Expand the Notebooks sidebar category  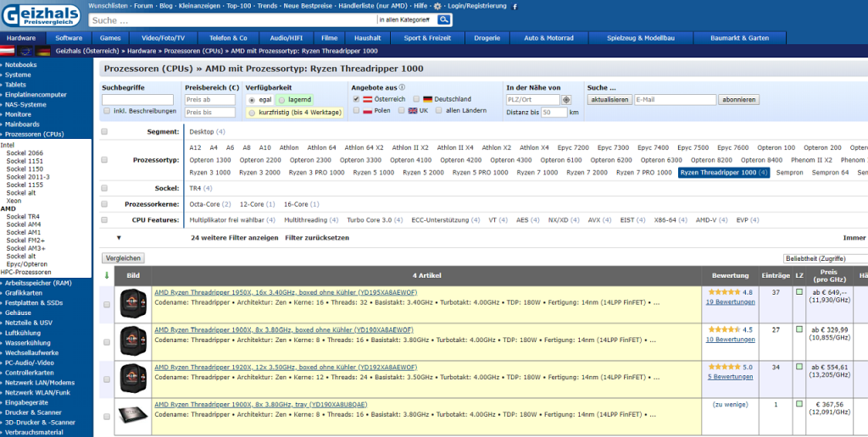click(x=20, y=64)
